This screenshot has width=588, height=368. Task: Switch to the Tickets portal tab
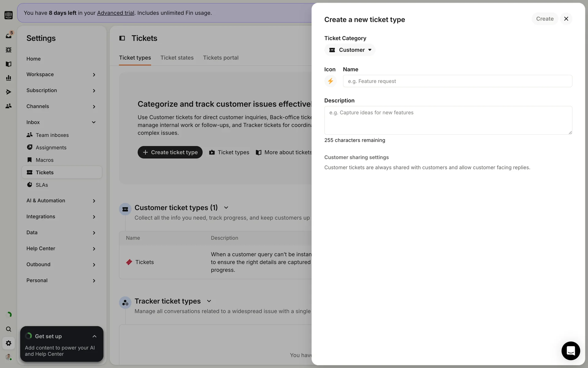(221, 58)
